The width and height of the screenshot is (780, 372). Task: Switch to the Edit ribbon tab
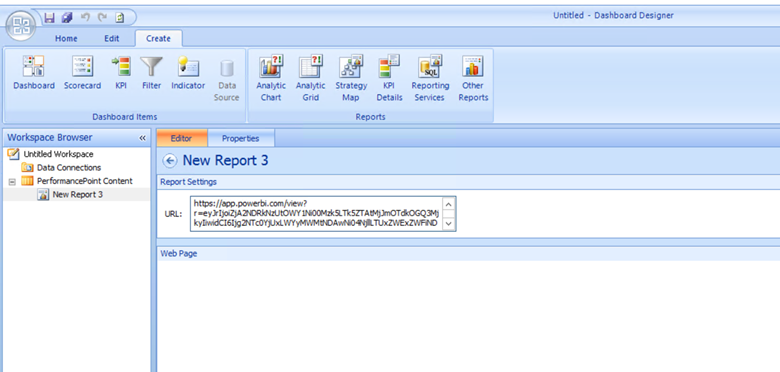click(111, 39)
